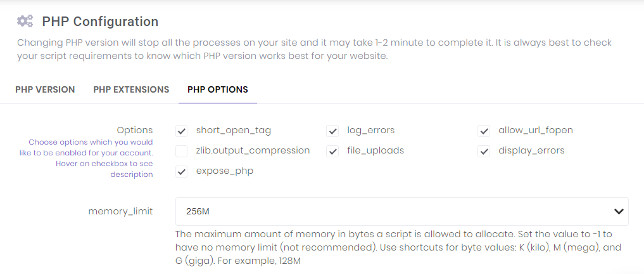Open the memory_limit dropdown showing 256M
Viewport: 644px width, 274px height.
(393, 211)
